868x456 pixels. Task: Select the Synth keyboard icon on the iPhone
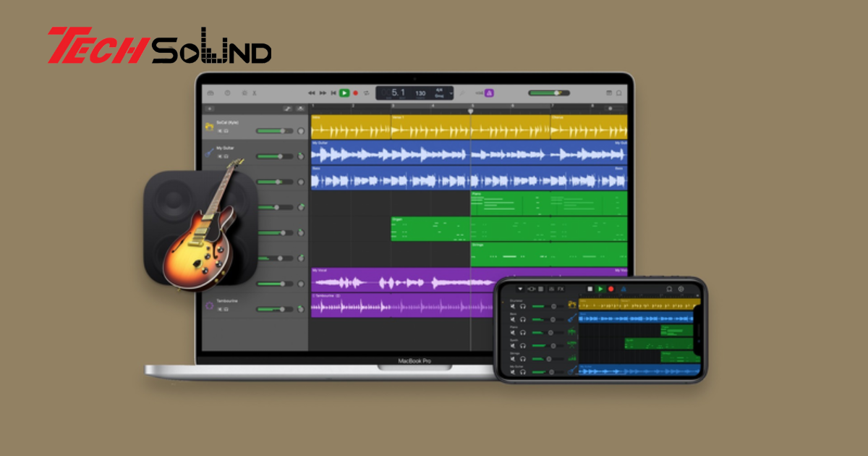pyautogui.click(x=571, y=345)
